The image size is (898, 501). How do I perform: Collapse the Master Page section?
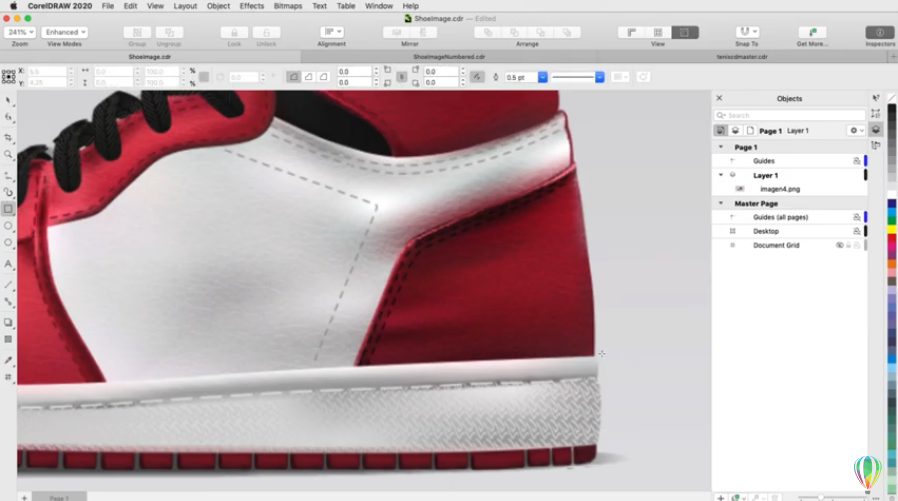point(721,203)
